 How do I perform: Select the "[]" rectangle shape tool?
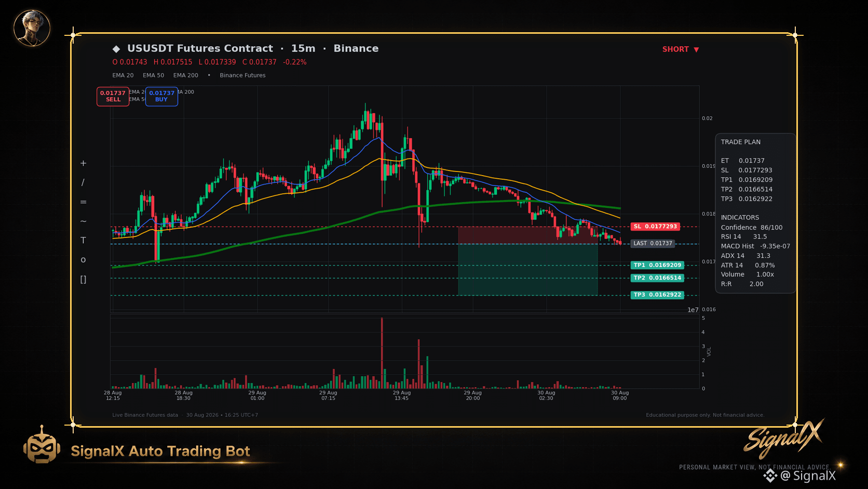(x=83, y=280)
